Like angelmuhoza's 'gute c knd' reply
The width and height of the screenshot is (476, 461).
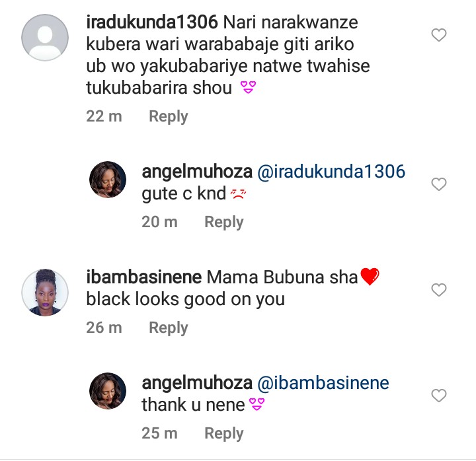click(439, 184)
